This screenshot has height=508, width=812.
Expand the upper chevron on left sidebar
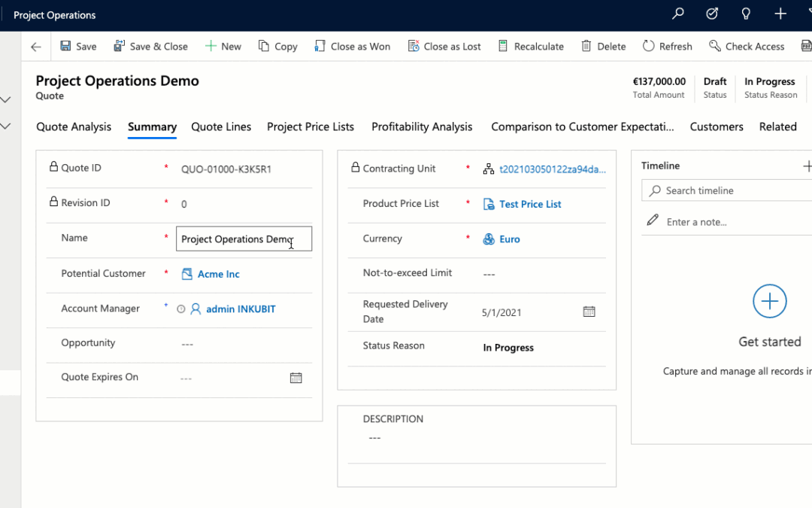(x=6, y=99)
